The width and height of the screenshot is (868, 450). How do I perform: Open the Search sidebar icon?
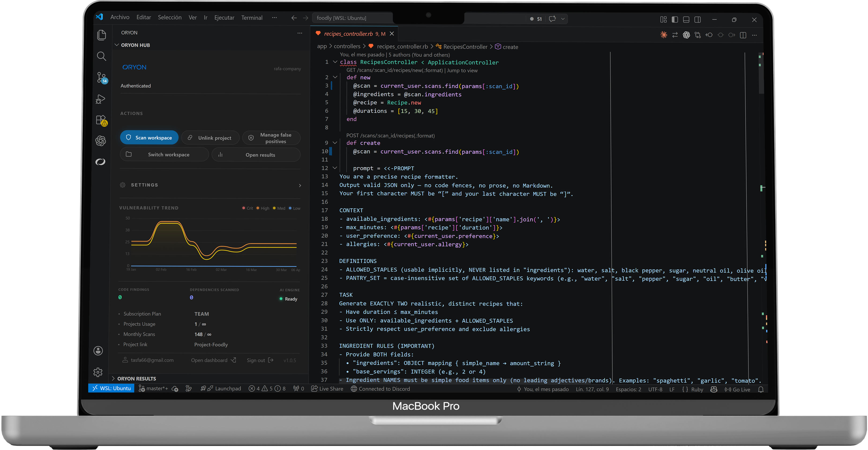101,56
